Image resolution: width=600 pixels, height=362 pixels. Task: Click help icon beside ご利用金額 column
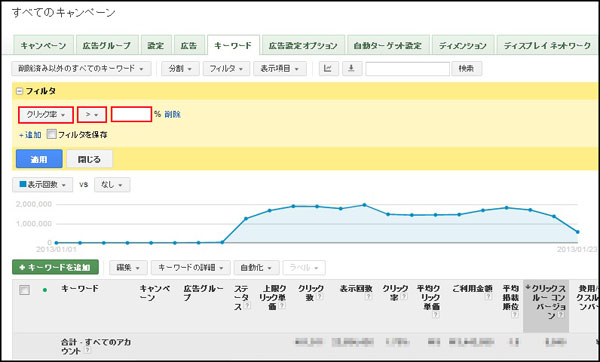(488, 297)
